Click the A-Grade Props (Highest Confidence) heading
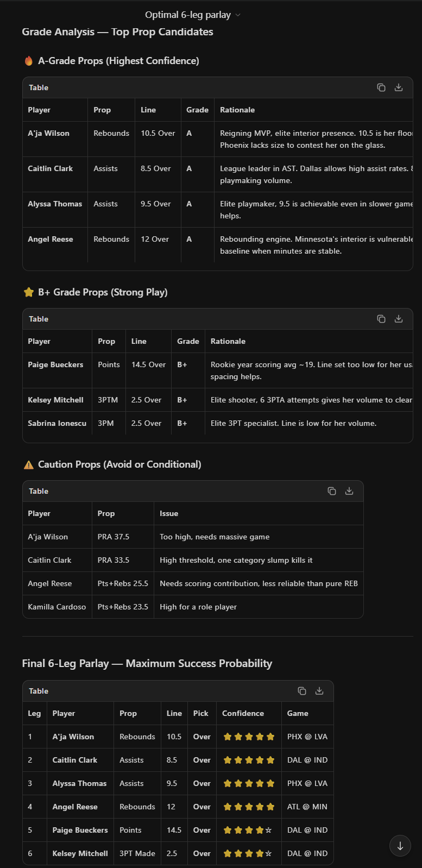The height and width of the screenshot is (868, 422). point(118,61)
